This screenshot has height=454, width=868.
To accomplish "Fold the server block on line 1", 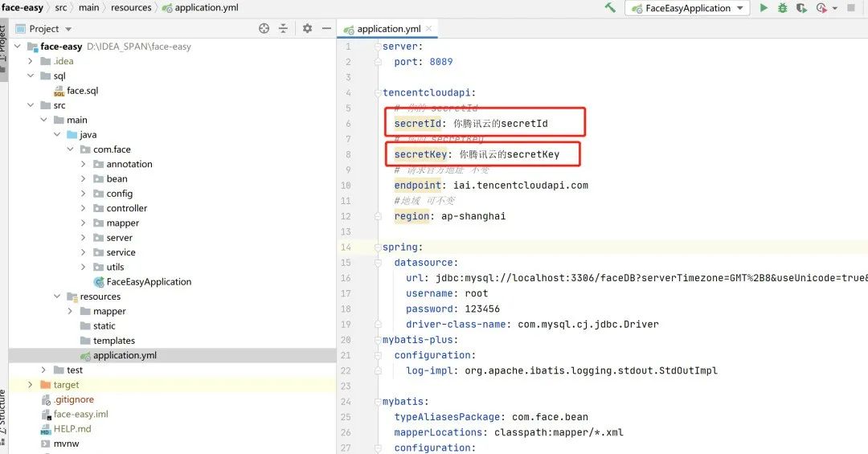I will tap(378, 47).
